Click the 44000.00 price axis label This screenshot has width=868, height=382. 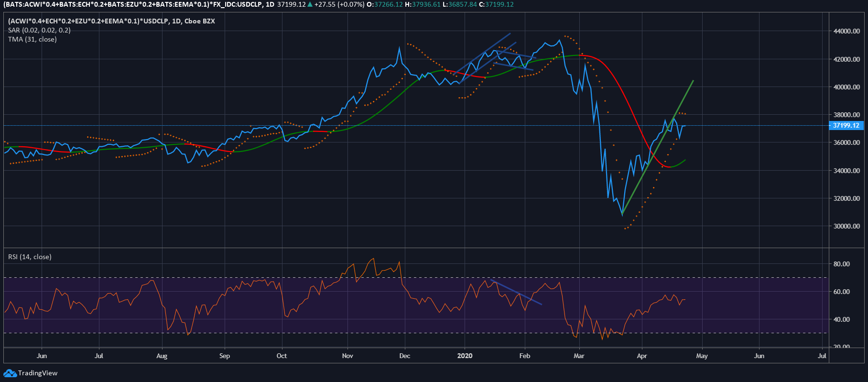tap(846, 31)
